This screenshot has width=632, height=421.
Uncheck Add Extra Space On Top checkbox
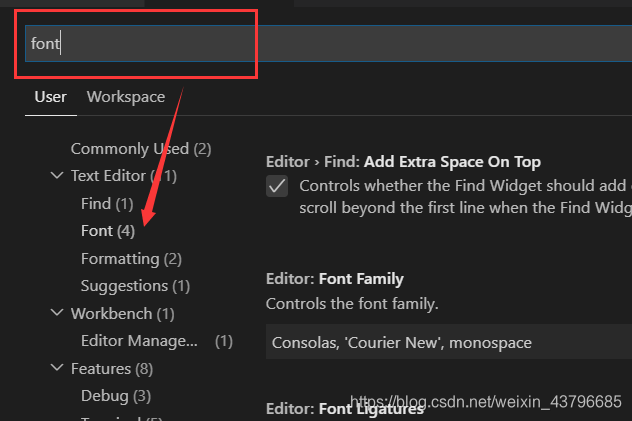coord(277,186)
